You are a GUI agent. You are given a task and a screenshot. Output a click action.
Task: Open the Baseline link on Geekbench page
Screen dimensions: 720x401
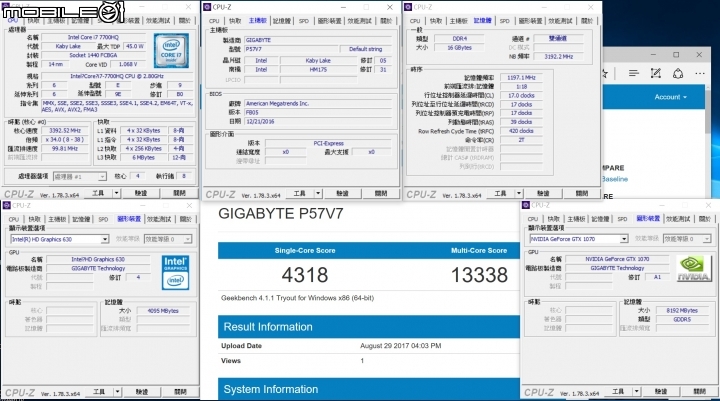[x=614, y=179]
